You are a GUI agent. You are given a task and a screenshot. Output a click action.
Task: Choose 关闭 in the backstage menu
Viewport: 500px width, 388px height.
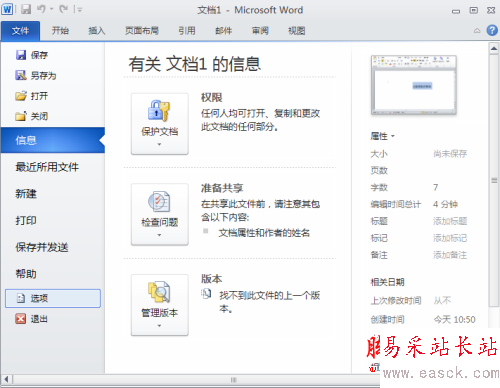point(32,116)
